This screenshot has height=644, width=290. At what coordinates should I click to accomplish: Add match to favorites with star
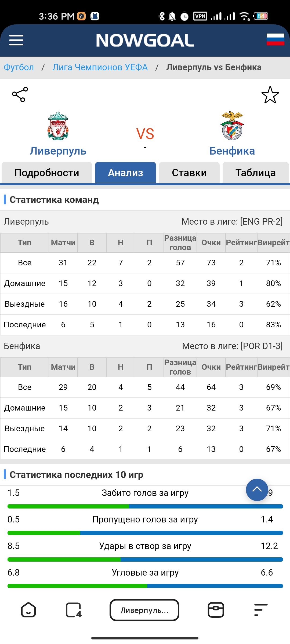coord(270,95)
